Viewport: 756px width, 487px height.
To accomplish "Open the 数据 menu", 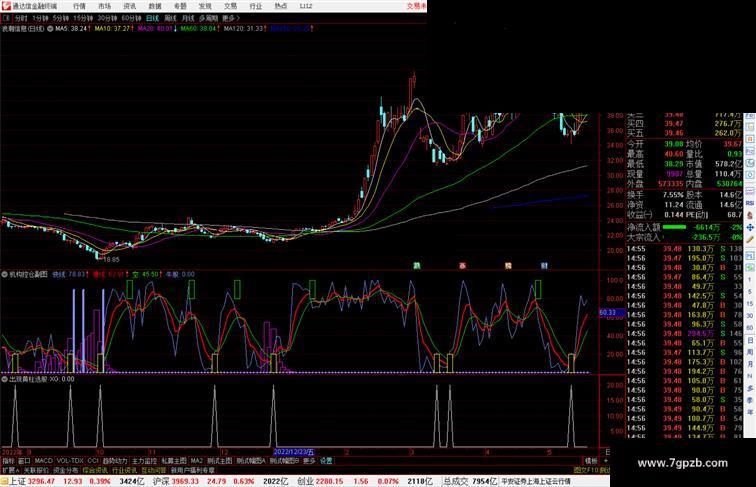I will click(x=155, y=6).
